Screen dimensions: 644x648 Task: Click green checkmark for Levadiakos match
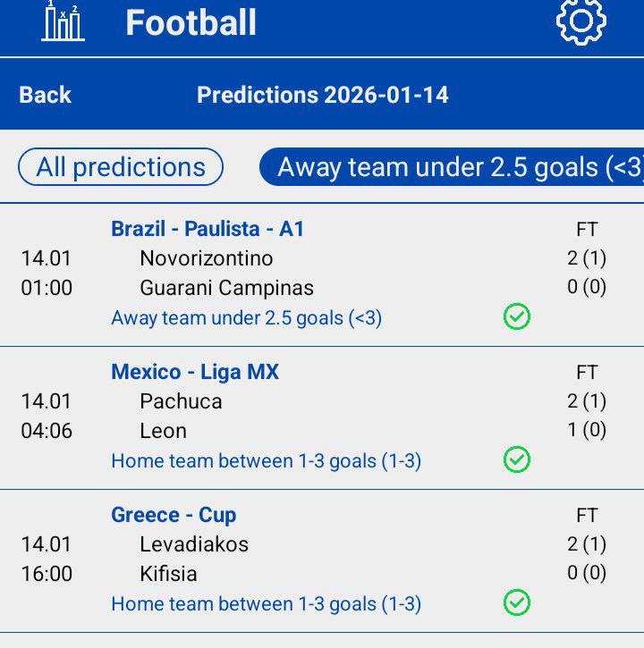517,602
